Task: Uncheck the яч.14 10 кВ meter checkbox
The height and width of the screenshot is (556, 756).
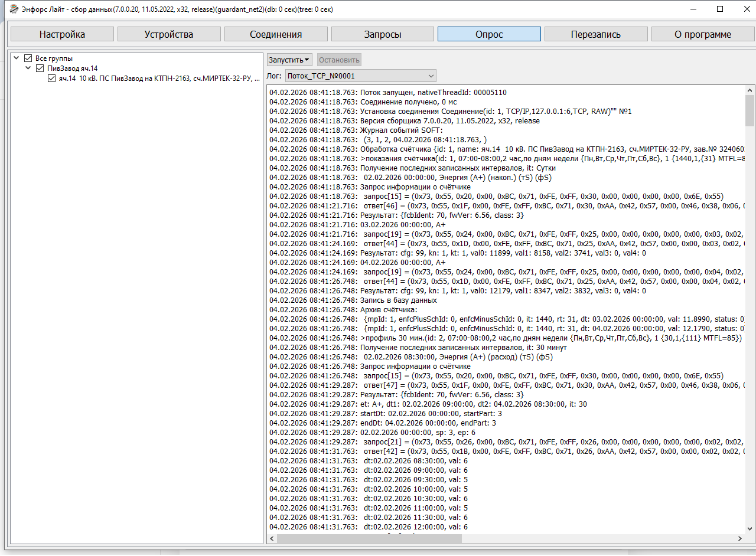Action: point(52,79)
